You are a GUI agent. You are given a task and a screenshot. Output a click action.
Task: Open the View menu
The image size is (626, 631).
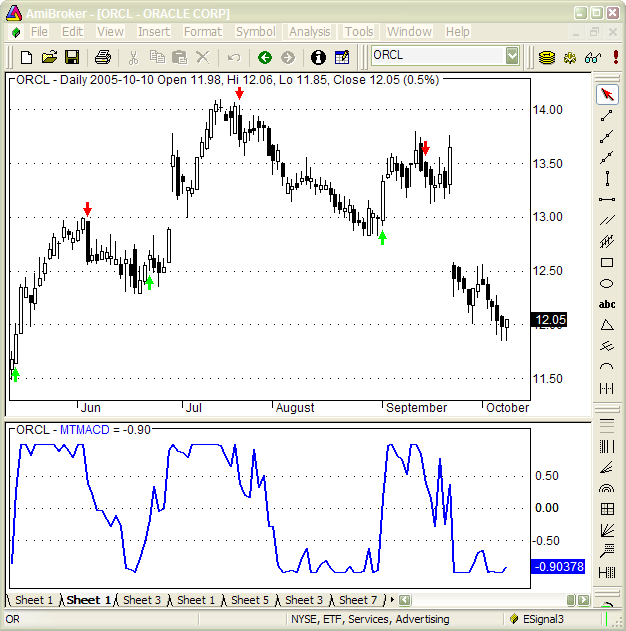110,31
